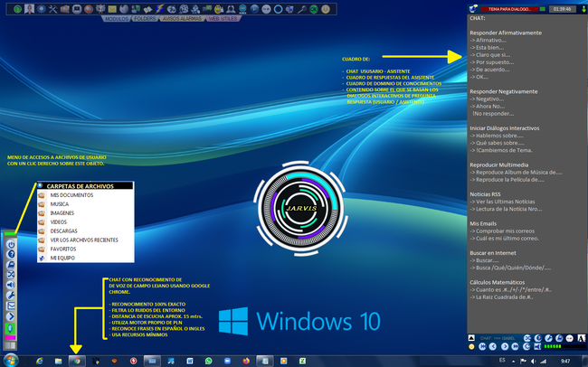Click '-> Ver las Ultimas Noticias' line

click(502, 202)
